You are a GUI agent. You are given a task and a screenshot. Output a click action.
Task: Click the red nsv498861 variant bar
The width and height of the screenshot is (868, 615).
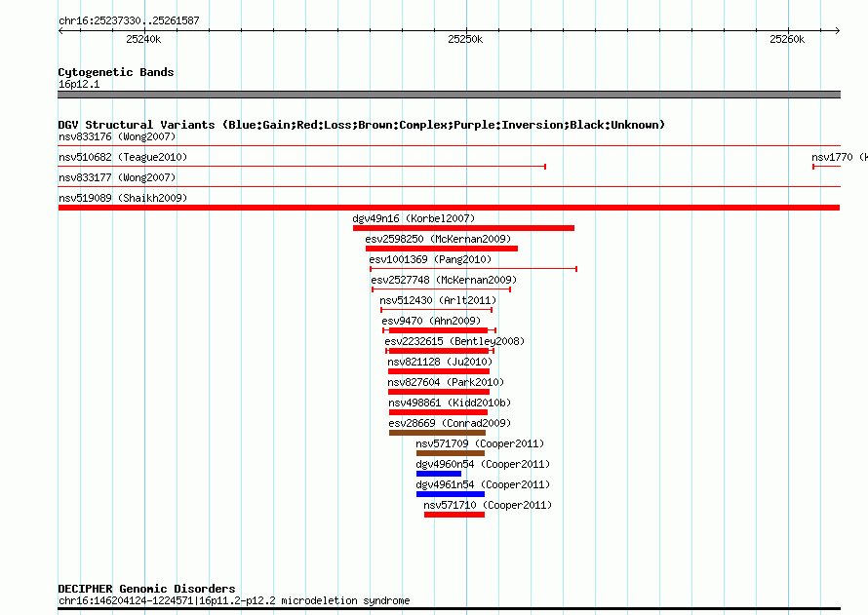438,412
